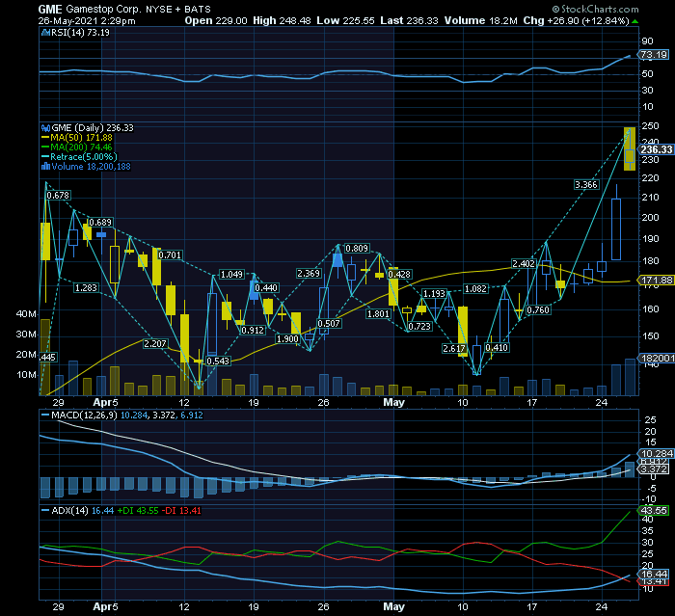
Task: Click the GME (Daily) 236.33 legend
Action: pos(93,128)
